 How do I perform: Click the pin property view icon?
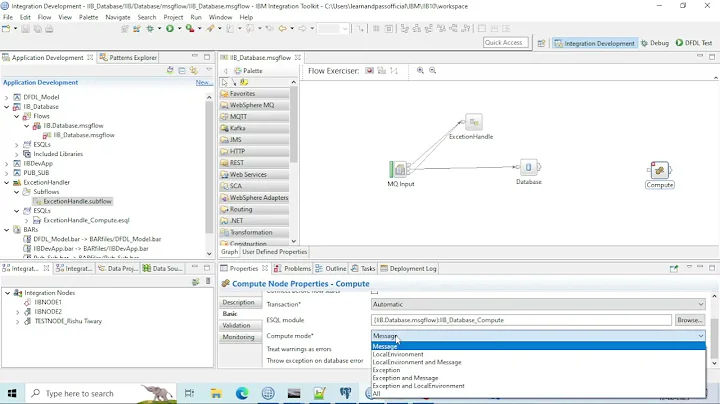(674, 269)
